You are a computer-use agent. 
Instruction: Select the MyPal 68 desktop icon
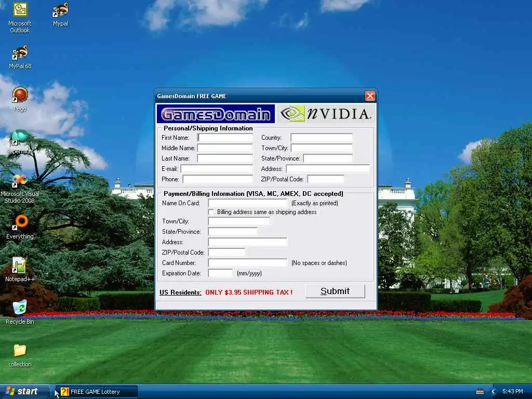[20, 57]
